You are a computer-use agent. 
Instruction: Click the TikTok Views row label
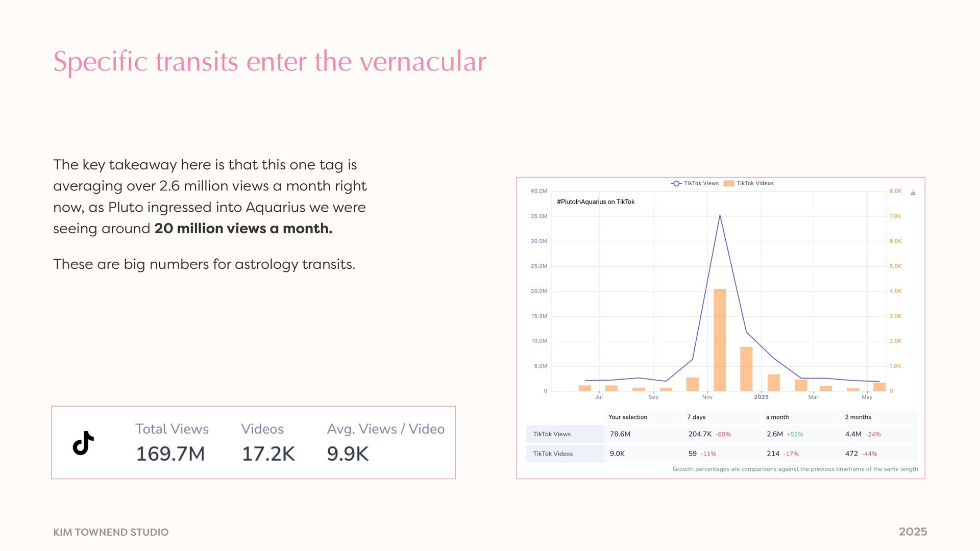[552, 434]
